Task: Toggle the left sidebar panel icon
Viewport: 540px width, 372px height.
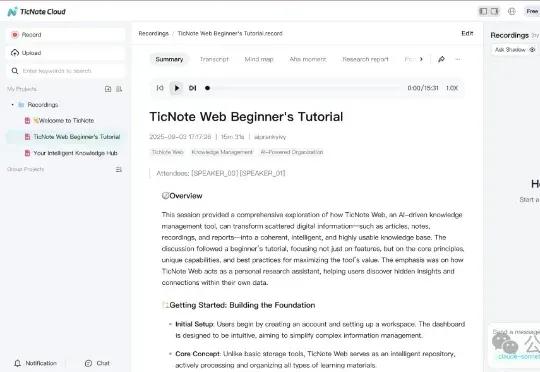Action: 483,11
